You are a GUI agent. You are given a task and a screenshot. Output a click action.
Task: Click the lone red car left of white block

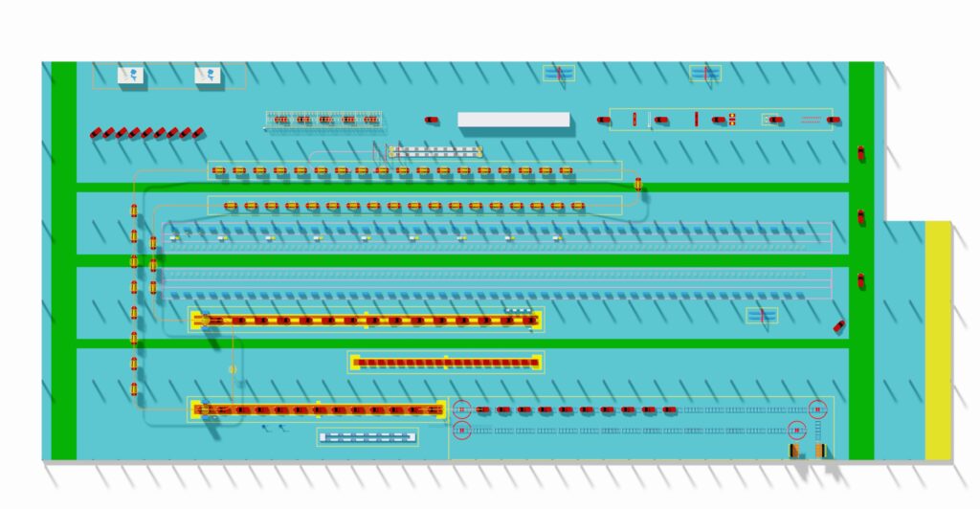(432, 120)
